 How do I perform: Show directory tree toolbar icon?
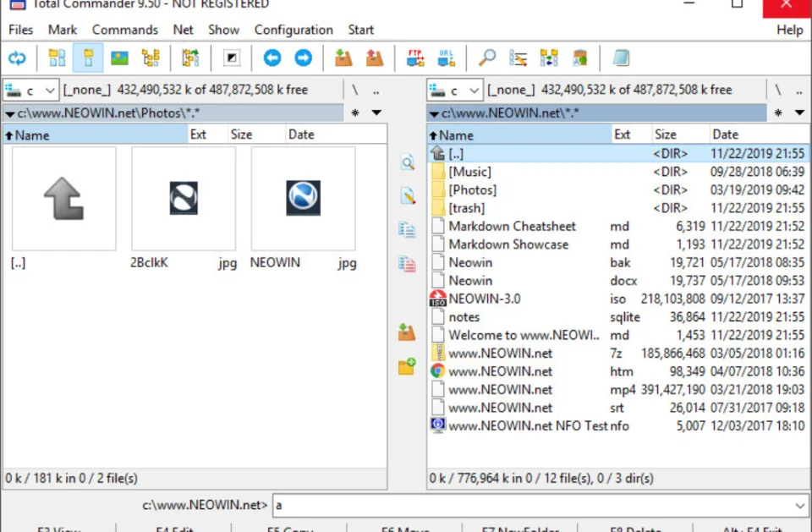pyautogui.click(x=151, y=58)
